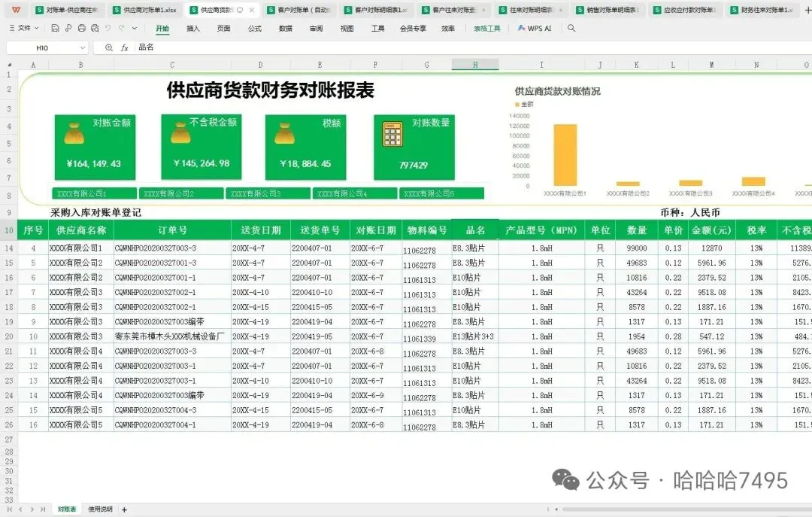The image size is (812, 517).
Task: Expand the quick access toolbar chevron
Action: (135, 28)
